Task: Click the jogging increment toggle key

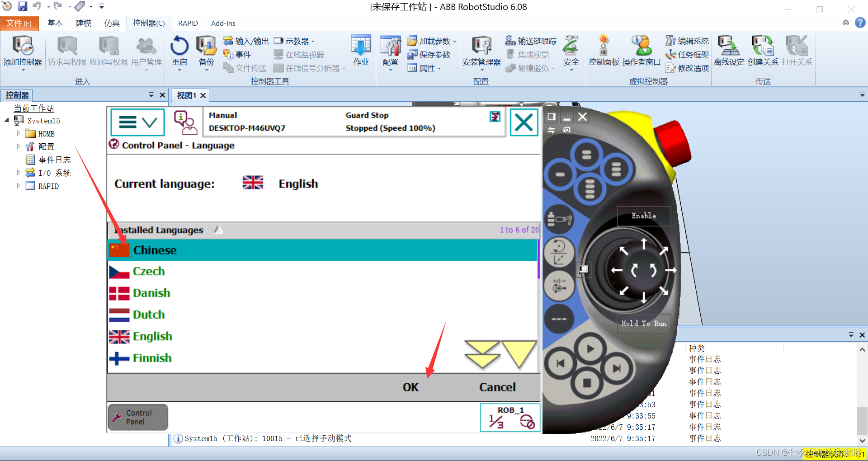Action: [559, 319]
